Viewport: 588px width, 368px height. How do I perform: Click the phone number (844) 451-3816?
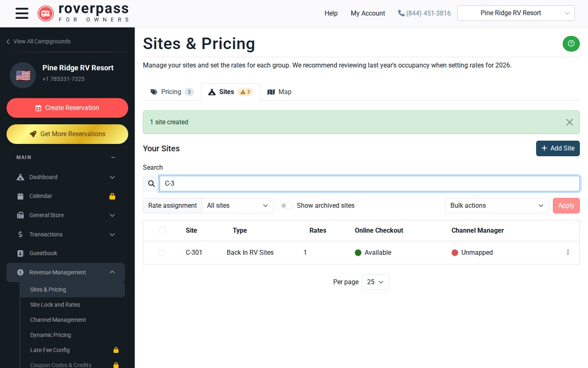pyautogui.click(x=424, y=13)
